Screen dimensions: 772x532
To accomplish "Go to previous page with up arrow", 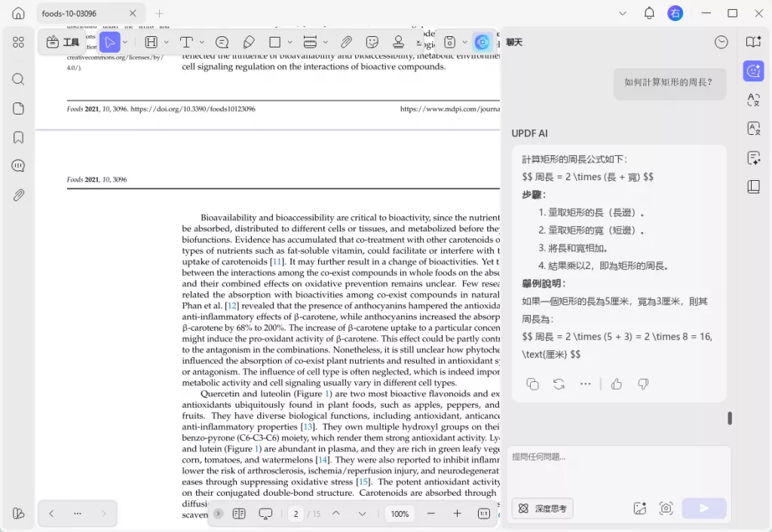I will (x=335, y=513).
